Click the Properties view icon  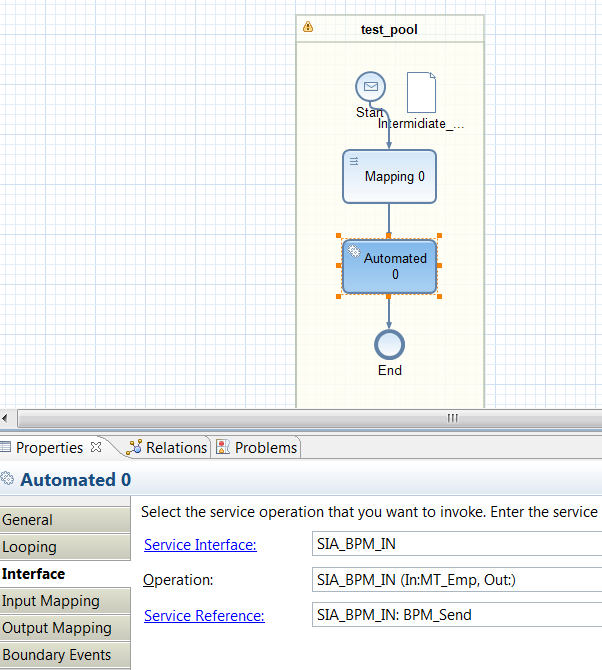5,447
